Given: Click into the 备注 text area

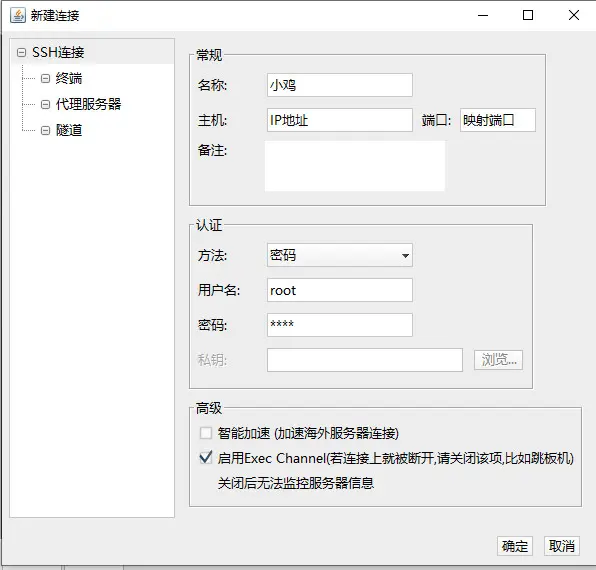Looking at the screenshot, I should (x=355, y=166).
